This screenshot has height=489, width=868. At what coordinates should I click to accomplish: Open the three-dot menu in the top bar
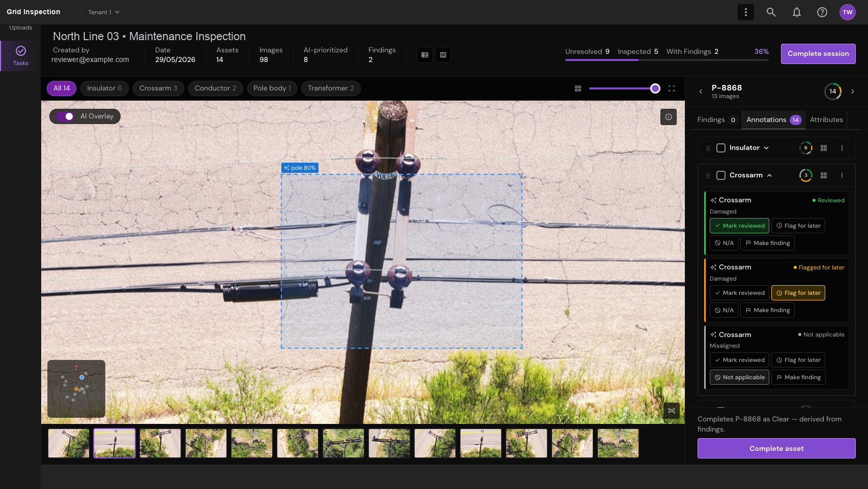745,12
